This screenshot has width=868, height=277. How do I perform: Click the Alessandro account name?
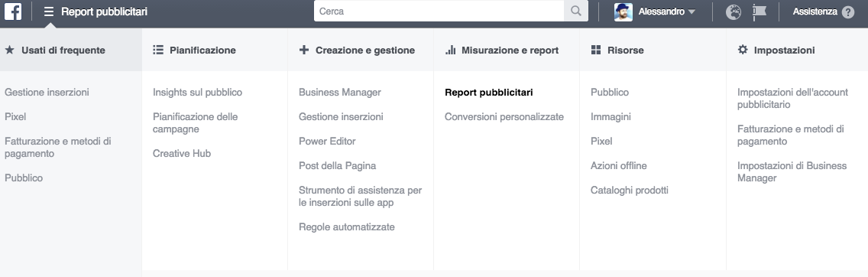point(661,11)
